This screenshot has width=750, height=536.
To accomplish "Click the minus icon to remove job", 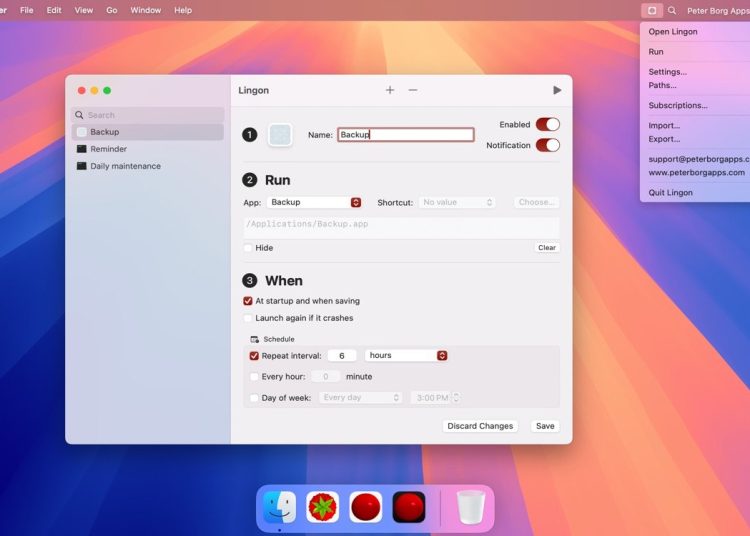I will click(413, 90).
